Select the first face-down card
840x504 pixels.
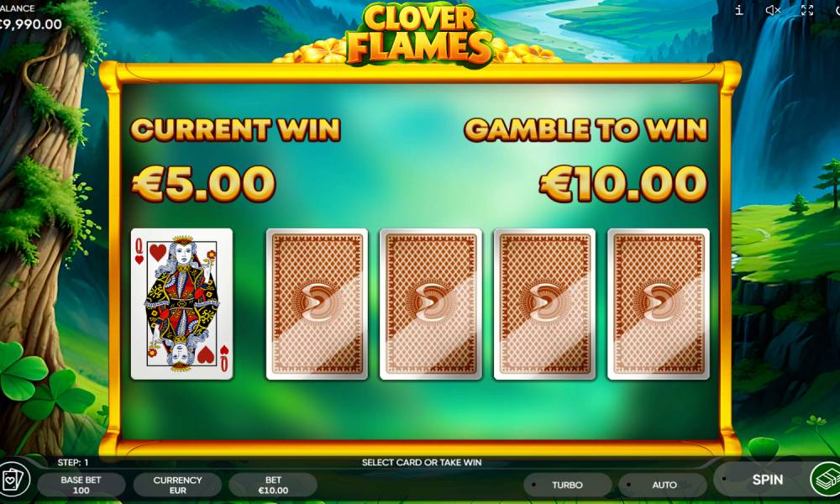click(317, 304)
